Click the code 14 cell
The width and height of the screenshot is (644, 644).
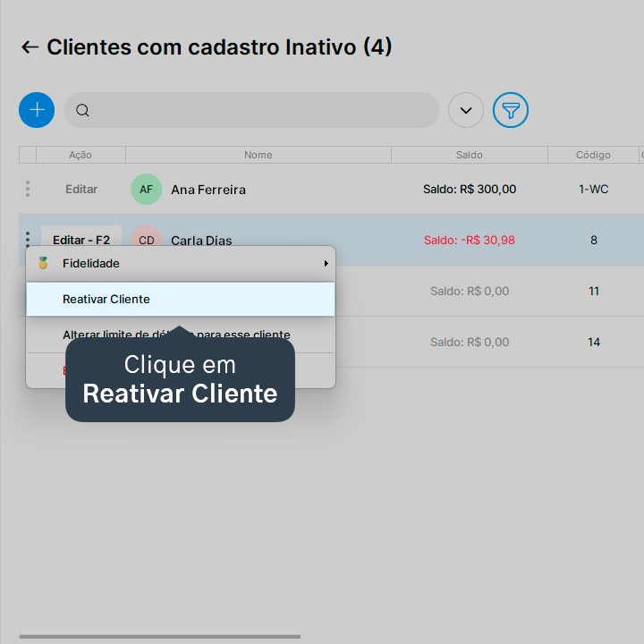pos(594,342)
